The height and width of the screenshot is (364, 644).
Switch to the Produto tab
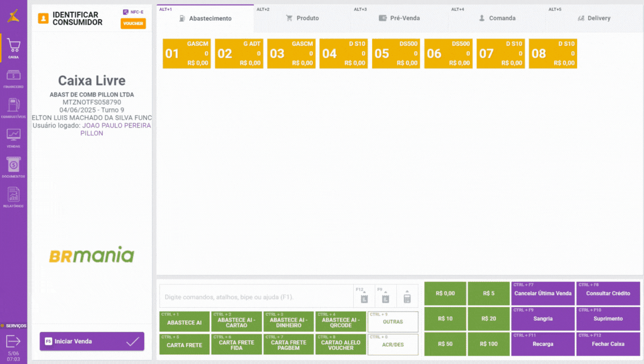pyautogui.click(x=302, y=19)
